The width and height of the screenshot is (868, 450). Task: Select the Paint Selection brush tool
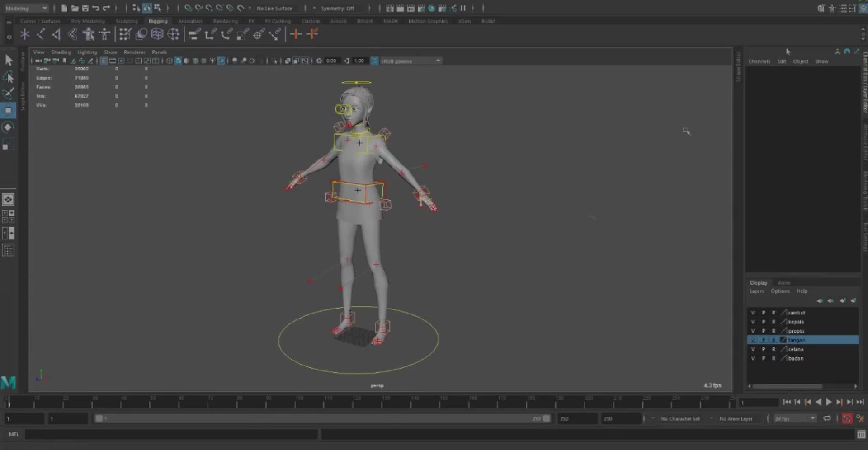click(x=8, y=94)
